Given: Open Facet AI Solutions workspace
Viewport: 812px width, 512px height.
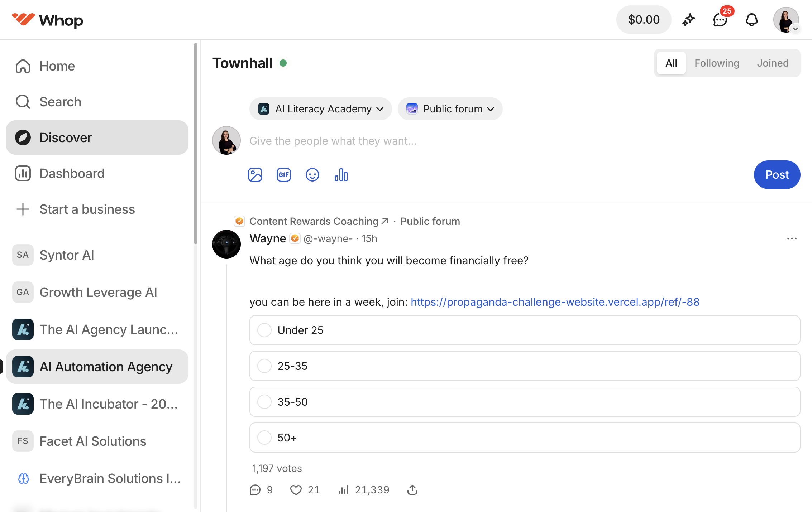Looking at the screenshot, I should pyautogui.click(x=97, y=441).
